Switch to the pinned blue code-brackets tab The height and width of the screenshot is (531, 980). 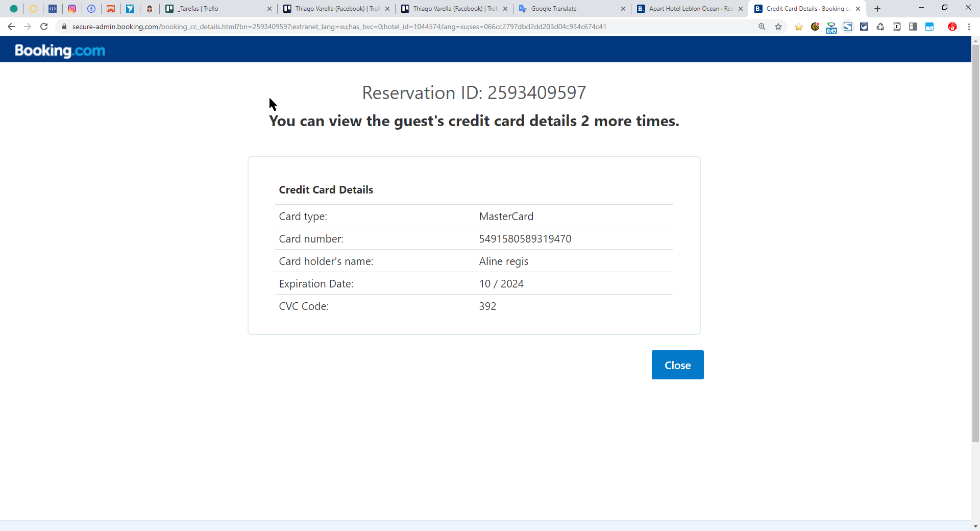53,9
